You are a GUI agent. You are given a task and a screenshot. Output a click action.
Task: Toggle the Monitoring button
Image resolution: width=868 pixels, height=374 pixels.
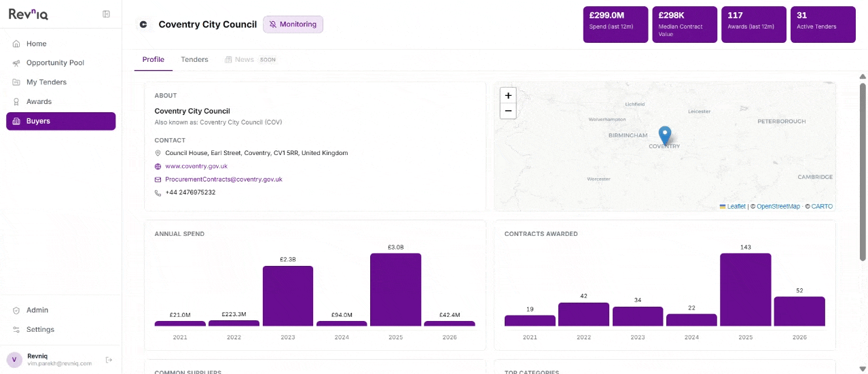coord(293,24)
